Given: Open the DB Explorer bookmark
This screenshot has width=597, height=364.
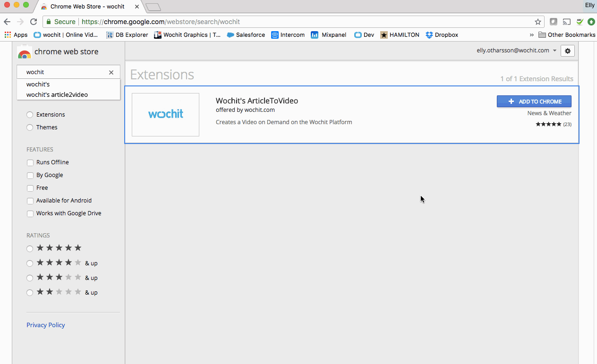Looking at the screenshot, I should (x=127, y=35).
